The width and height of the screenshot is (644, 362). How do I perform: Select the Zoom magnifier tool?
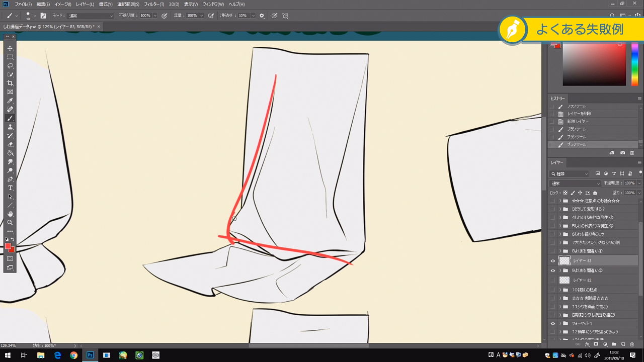(10, 222)
